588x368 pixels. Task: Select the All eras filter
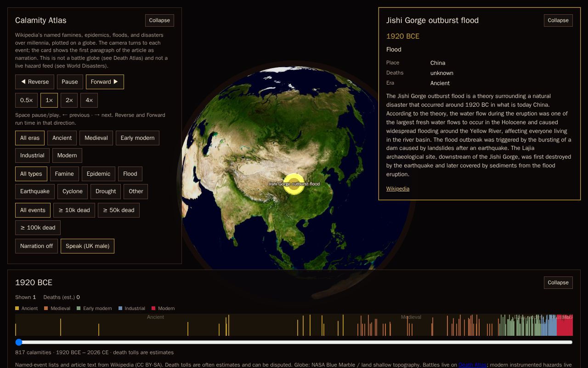[x=30, y=138]
